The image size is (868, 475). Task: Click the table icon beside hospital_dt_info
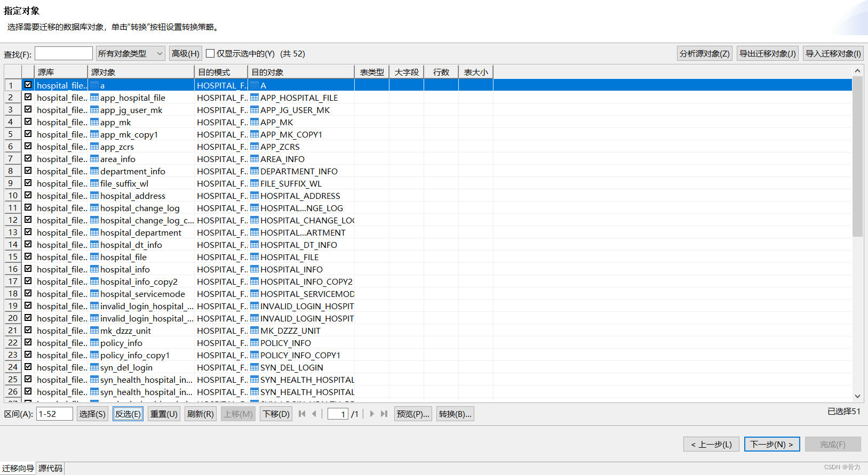(x=94, y=245)
